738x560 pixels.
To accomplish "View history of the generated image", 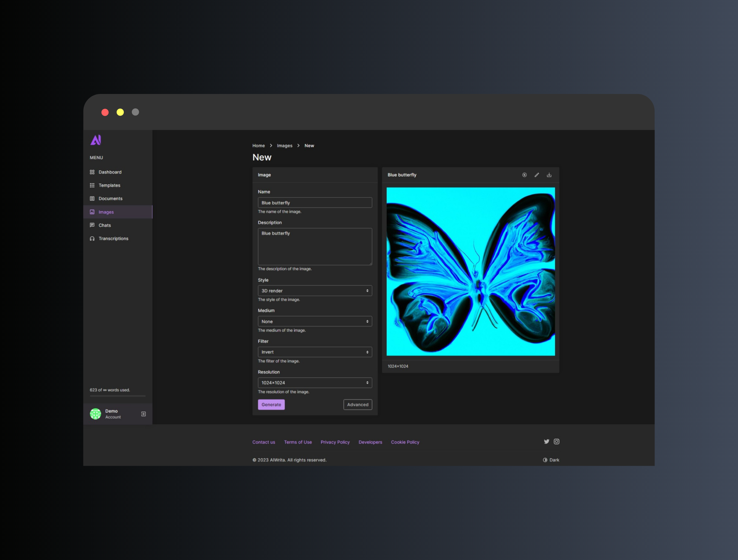I will click(x=525, y=175).
